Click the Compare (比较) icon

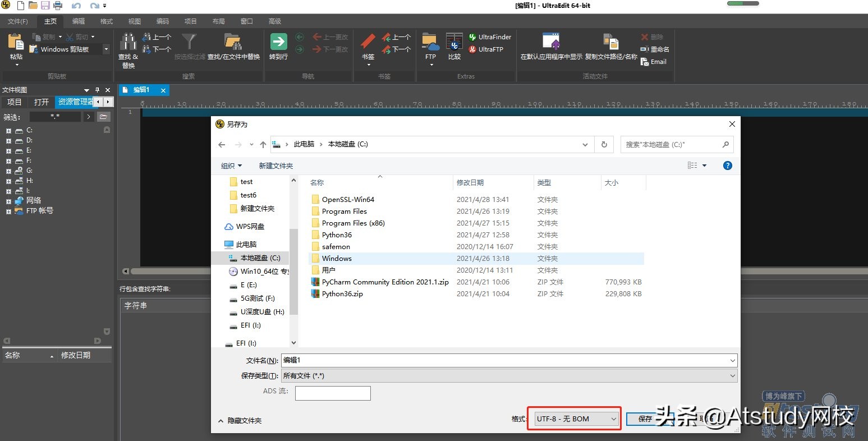[454, 43]
